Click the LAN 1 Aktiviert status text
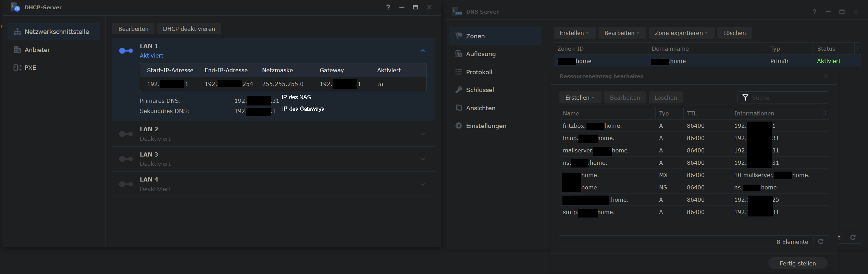868x274 pixels. [151, 55]
